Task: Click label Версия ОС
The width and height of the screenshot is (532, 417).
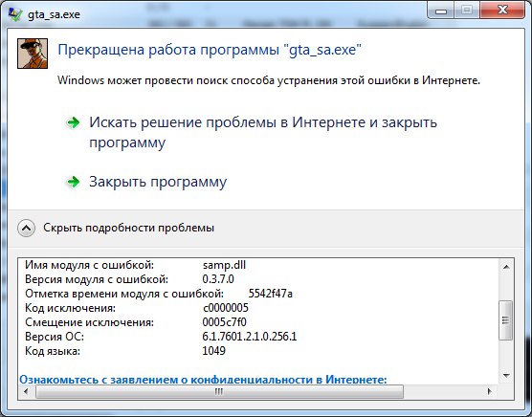Action: 55,337
